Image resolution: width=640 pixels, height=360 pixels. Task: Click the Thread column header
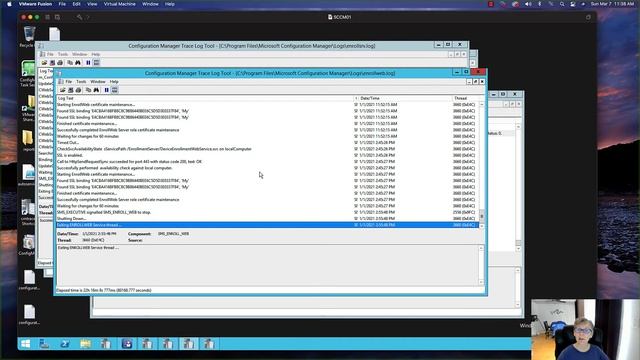tap(465, 98)
